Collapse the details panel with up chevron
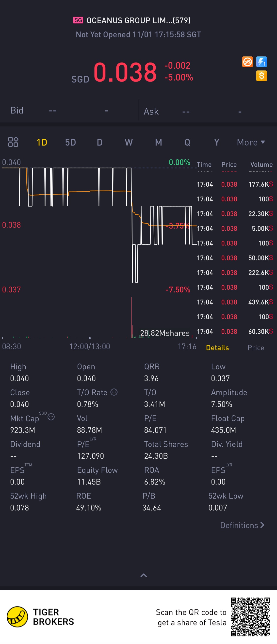 (144, 575)
